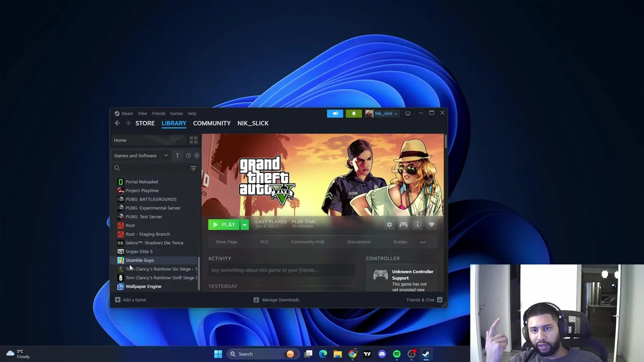Switch to Big Picture mode via the monitor icon
This screenshot has width=644, height=362.
408,113
